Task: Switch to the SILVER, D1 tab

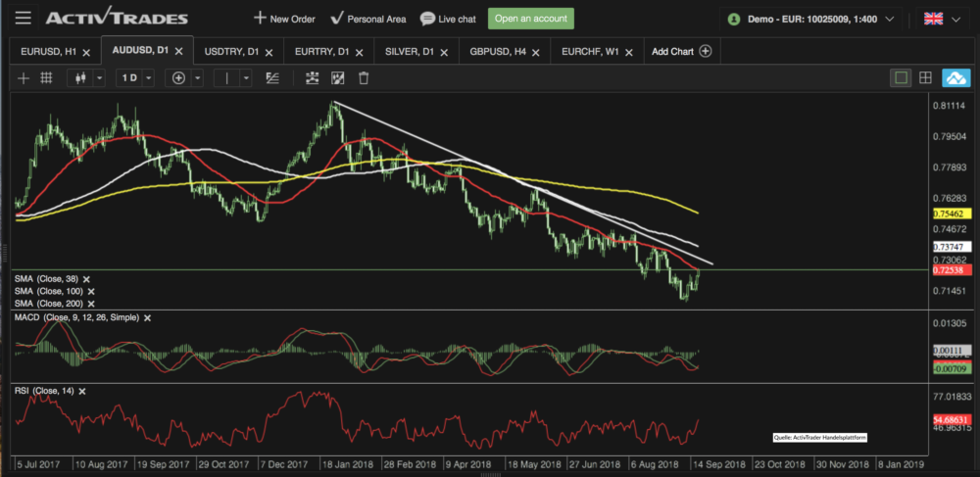Action: (411, 52)
